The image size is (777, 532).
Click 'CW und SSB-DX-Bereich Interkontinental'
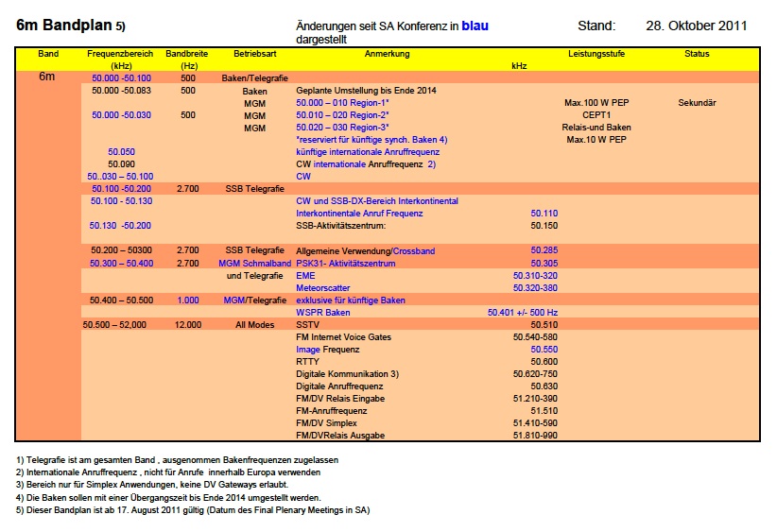tap(377, 201)
